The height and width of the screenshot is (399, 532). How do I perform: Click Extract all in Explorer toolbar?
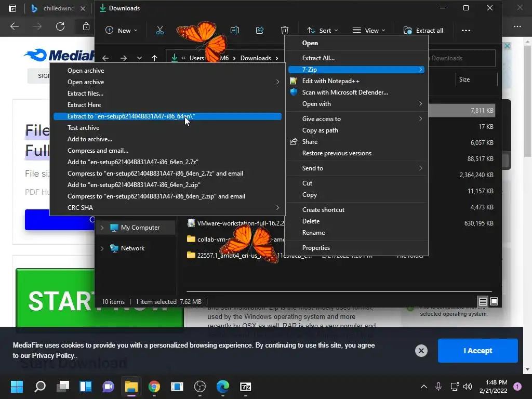tap(423, 31)
